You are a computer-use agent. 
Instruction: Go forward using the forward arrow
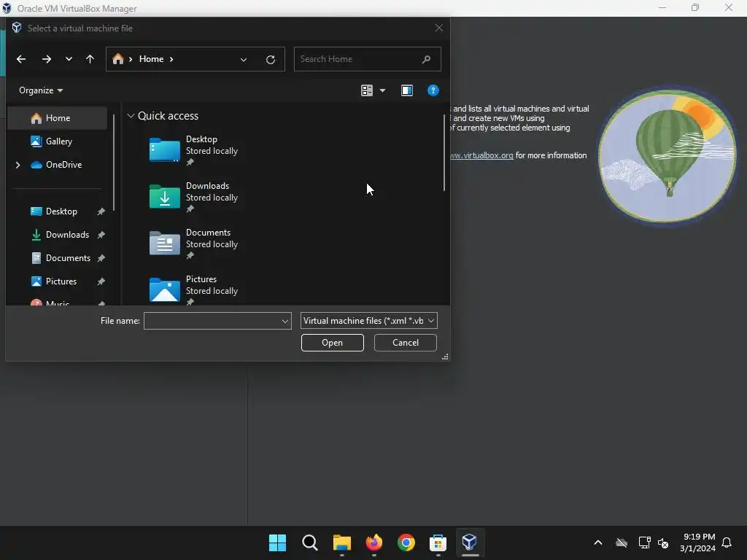(x=46, y=59)
